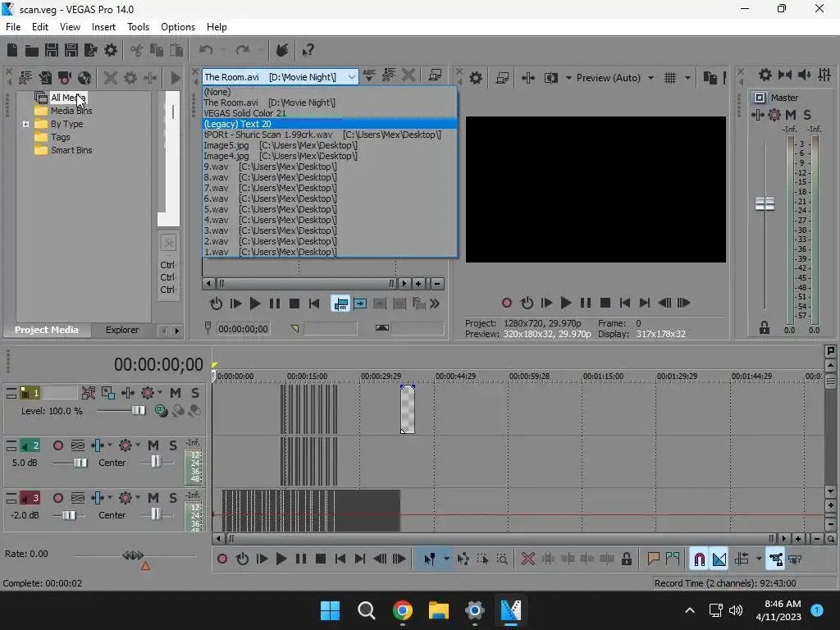Click the Cut scissors icon
840x630 pixels.
tap(137, 50)
